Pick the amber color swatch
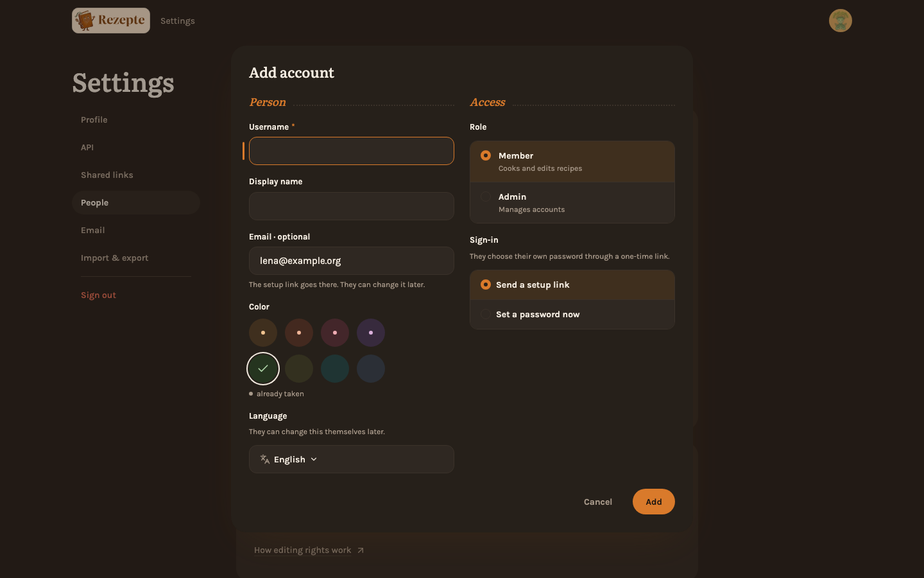 (x=263, y=333)
